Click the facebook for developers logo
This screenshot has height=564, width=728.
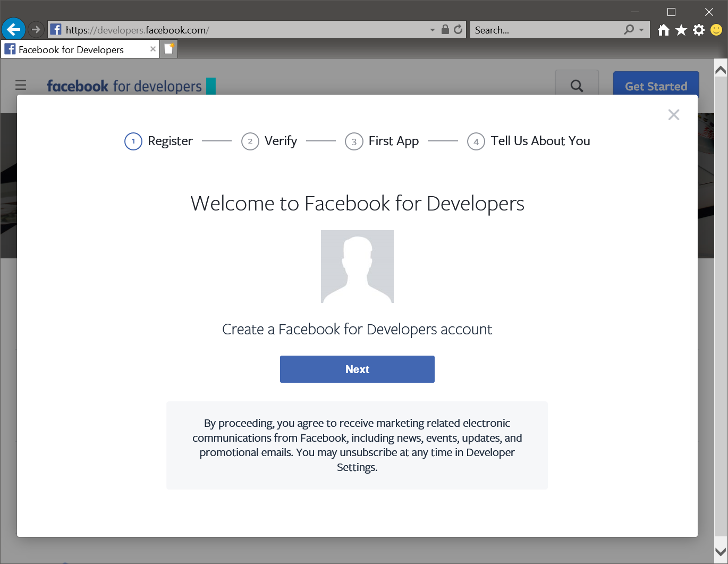(131, 86)
